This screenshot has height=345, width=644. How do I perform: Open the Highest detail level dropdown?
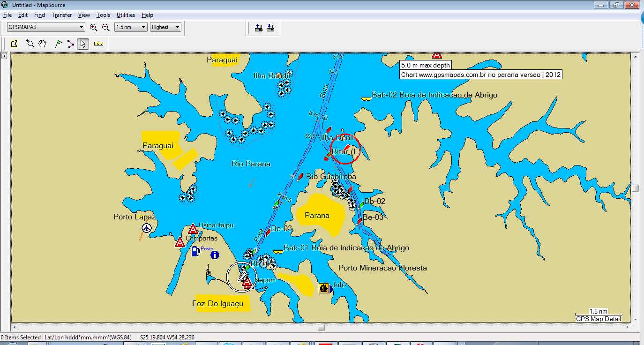(x=165, y=27)
